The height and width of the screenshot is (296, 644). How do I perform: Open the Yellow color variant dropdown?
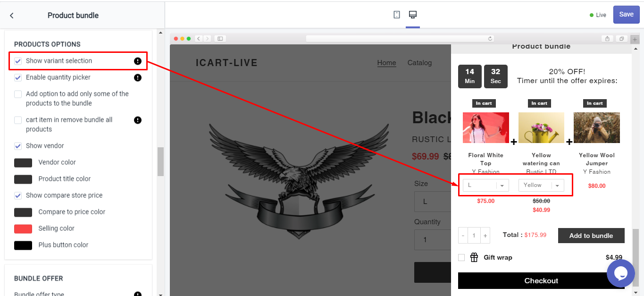tap(541, 186)
